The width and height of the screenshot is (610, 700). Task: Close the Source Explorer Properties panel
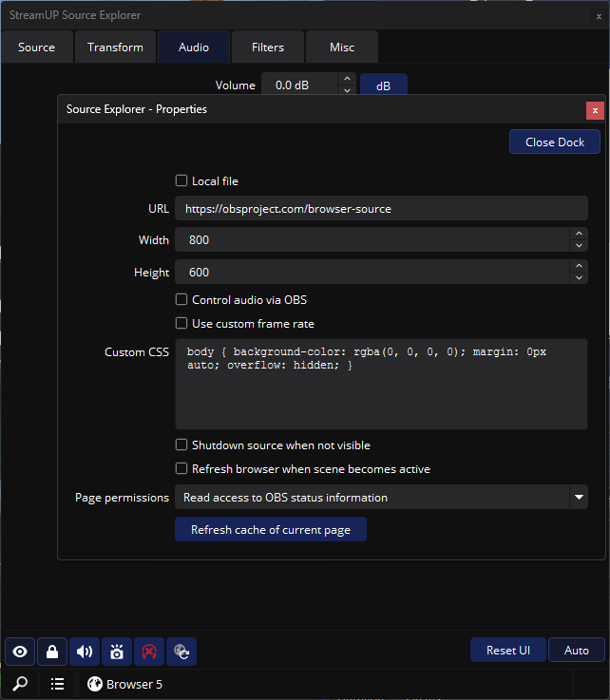(595, 110)
